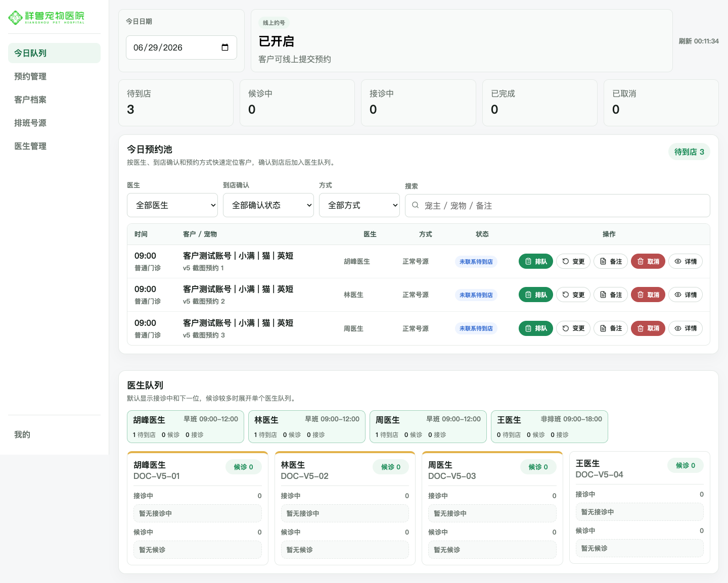Image resolution: width=728 pixels, height=583 pixels.
Task: Open 备注 for the 周医生 appointment
Action: 611,328
